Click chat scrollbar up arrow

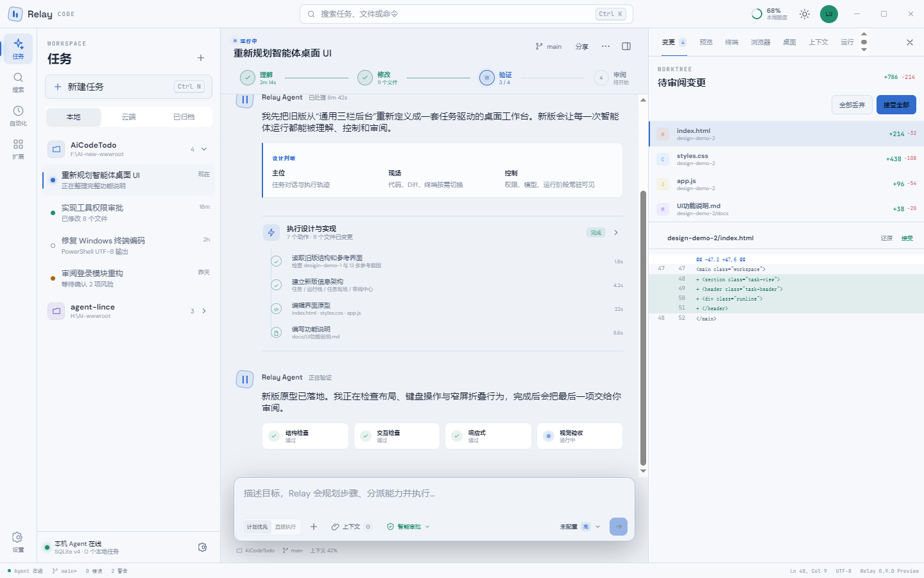[643, 100]
